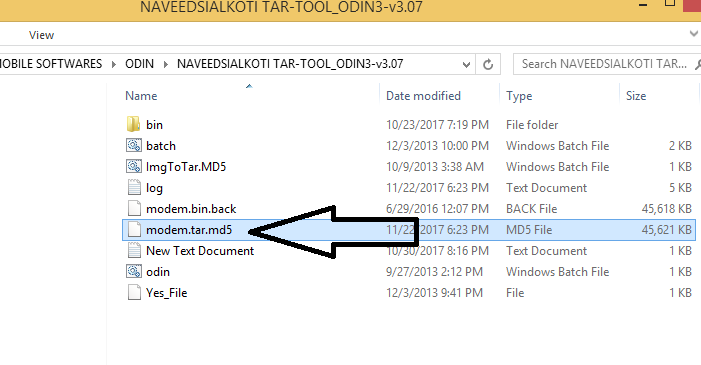Click the 5 KB size value
The width and height of the screenshot is (701, 365).
pyautogui.click(x=680, y=188)
